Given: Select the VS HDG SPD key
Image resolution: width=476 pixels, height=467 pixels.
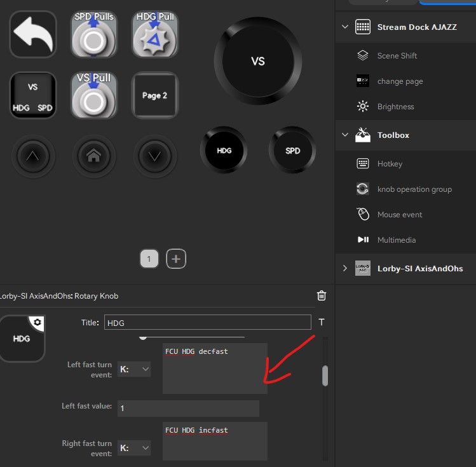Looking at the screenshot, I should pos(33,95).
